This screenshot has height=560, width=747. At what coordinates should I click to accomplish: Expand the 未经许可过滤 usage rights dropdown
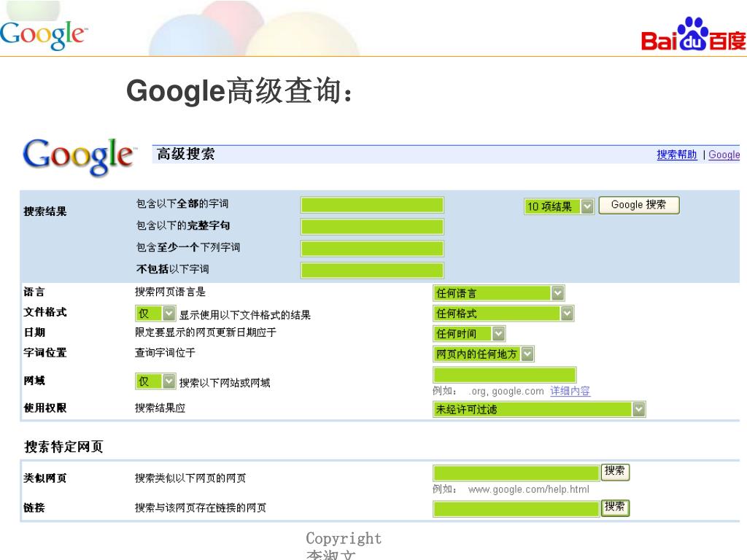click(539, 410)
